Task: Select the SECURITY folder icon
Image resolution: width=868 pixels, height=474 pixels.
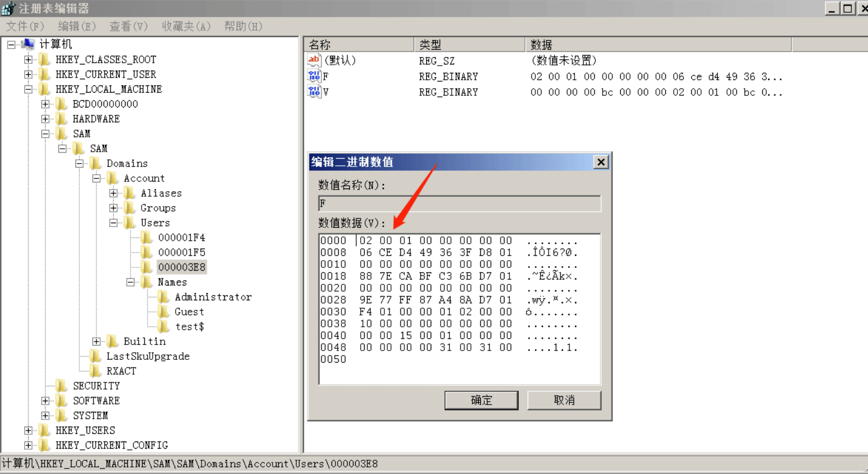Action: coord(61,386)
